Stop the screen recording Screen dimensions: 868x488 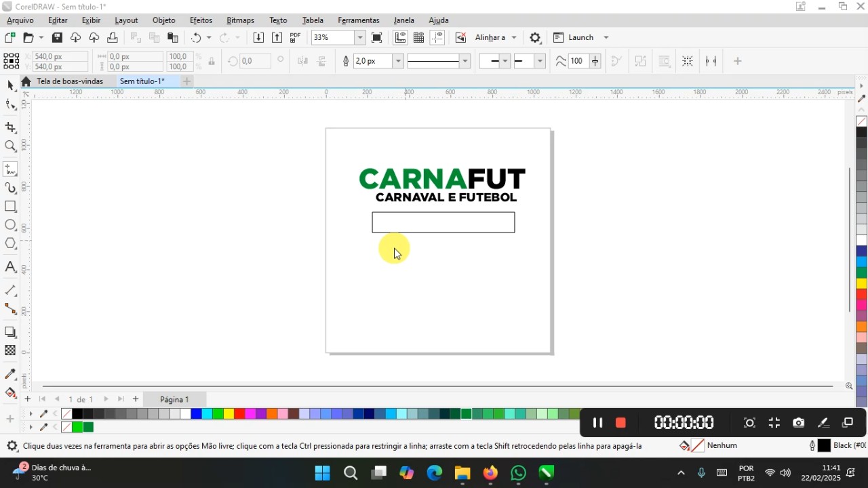point(620,423)
